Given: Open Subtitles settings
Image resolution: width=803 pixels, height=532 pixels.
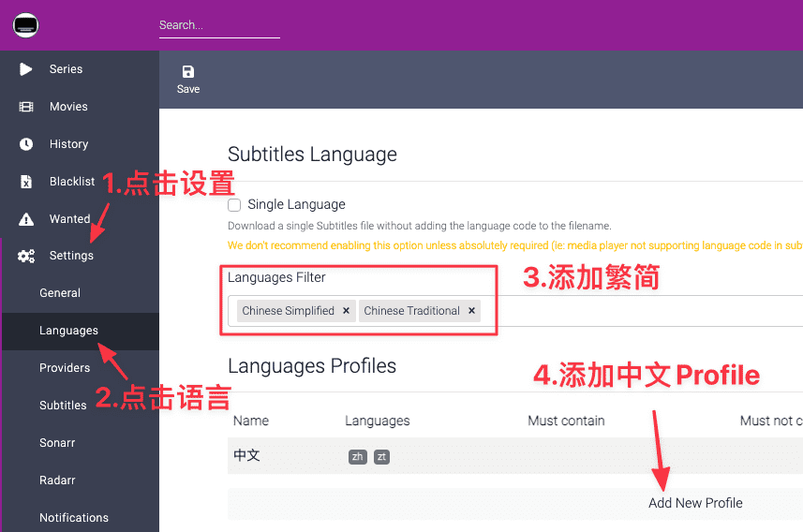Looking at the screenshot, I should coord(63,405).
